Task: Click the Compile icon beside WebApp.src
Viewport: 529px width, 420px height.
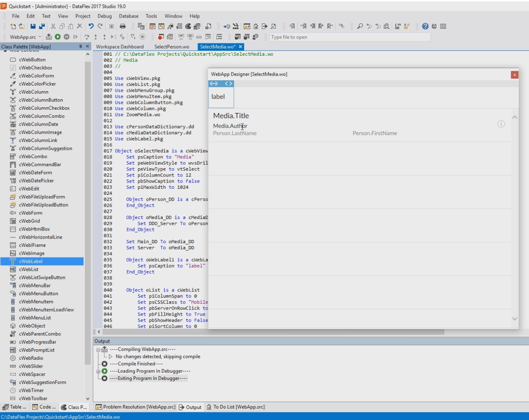Action: click(x=49, y=37)
